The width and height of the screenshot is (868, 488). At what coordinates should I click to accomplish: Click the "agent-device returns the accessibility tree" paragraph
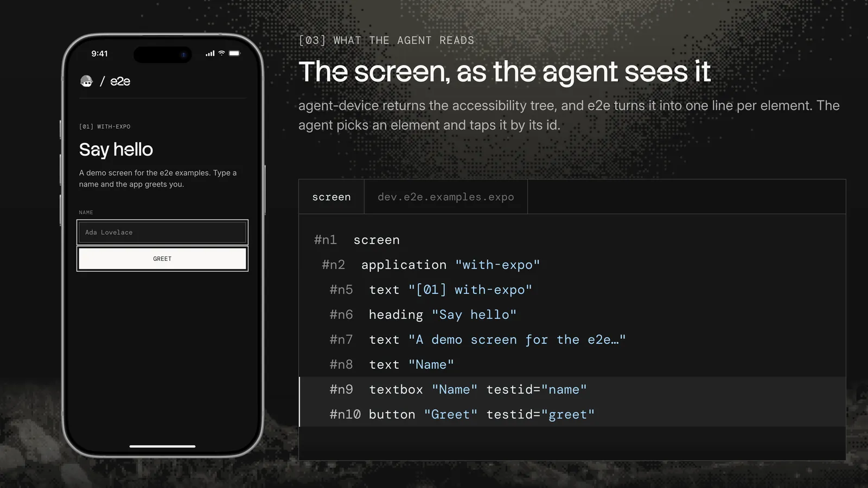(x=569, y=115)
